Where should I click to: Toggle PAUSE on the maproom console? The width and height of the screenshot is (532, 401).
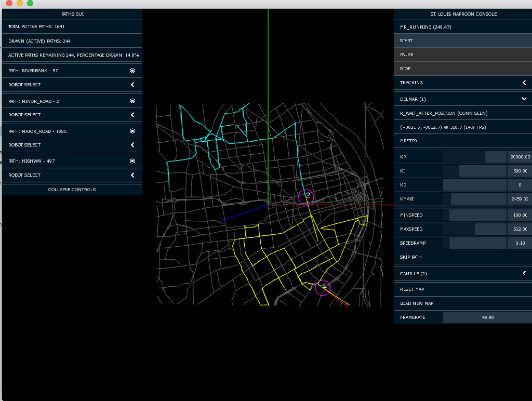(462, 54)
